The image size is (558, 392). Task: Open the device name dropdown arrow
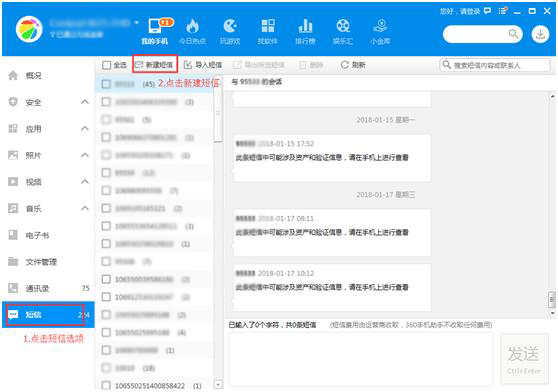coord(136,23)
